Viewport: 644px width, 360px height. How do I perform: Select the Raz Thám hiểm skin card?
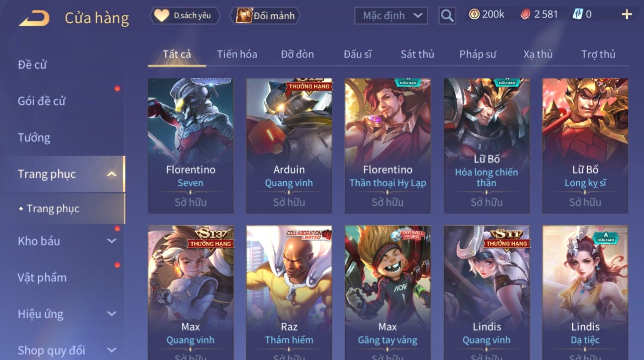(x=289, y=293)
